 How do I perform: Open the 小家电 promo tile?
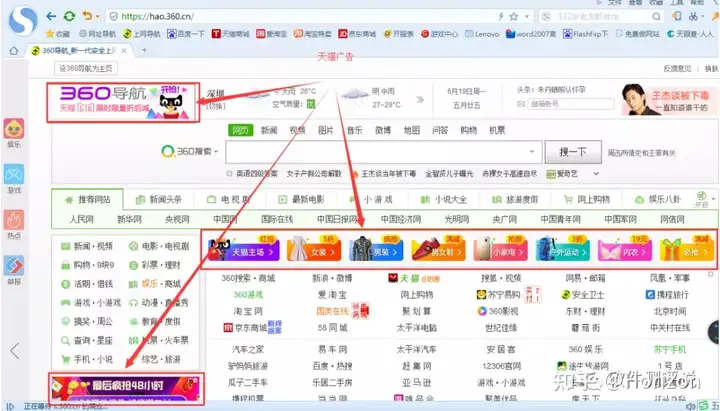(x=501, y=250)
